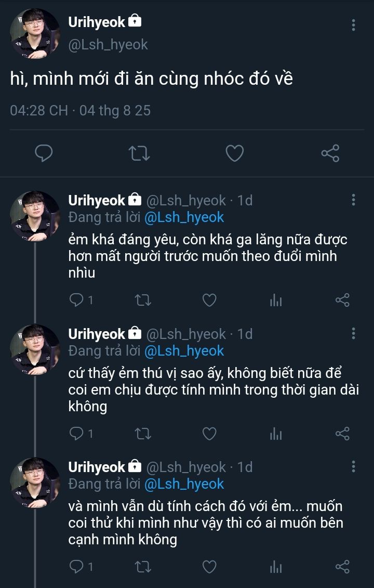
Task: Open more options on main tweet
Action: point(353,25)
